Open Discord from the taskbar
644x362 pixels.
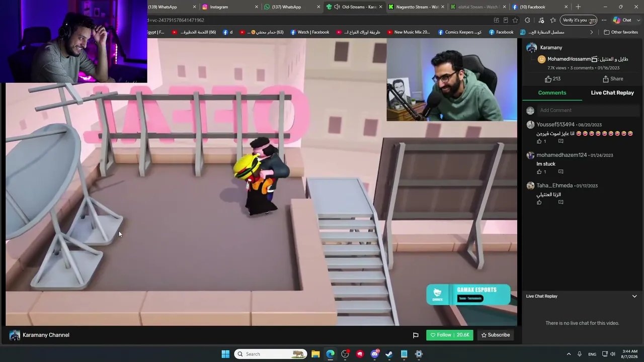click(x=374, y=354)
